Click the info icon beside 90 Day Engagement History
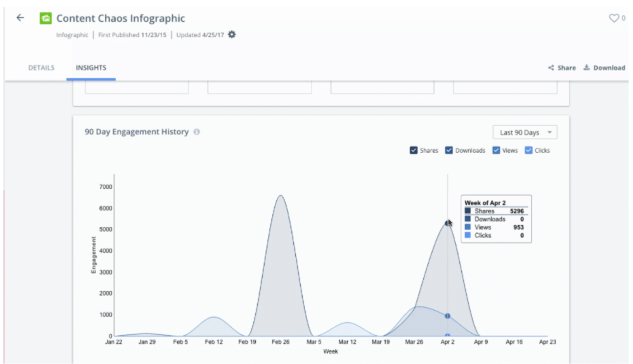Screen dimensions: 633x364 [x=197, y=131]
